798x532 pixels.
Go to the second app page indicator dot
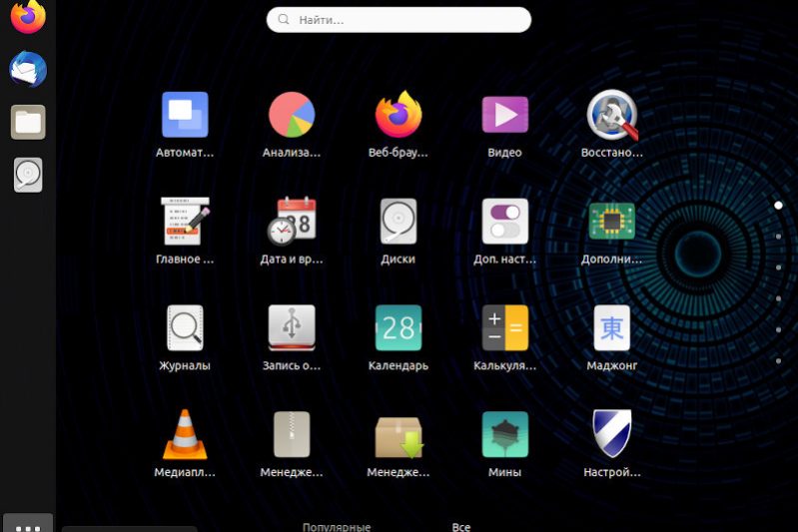778,237
